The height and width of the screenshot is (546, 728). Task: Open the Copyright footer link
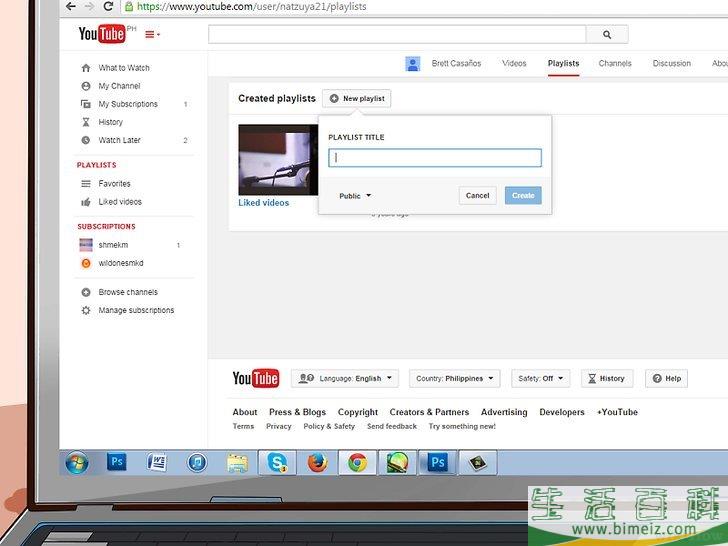(x=358, y=412)
